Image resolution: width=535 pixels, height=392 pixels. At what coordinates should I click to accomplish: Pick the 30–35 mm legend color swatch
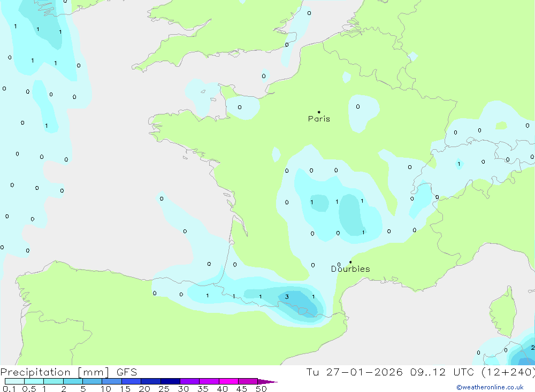190,381
